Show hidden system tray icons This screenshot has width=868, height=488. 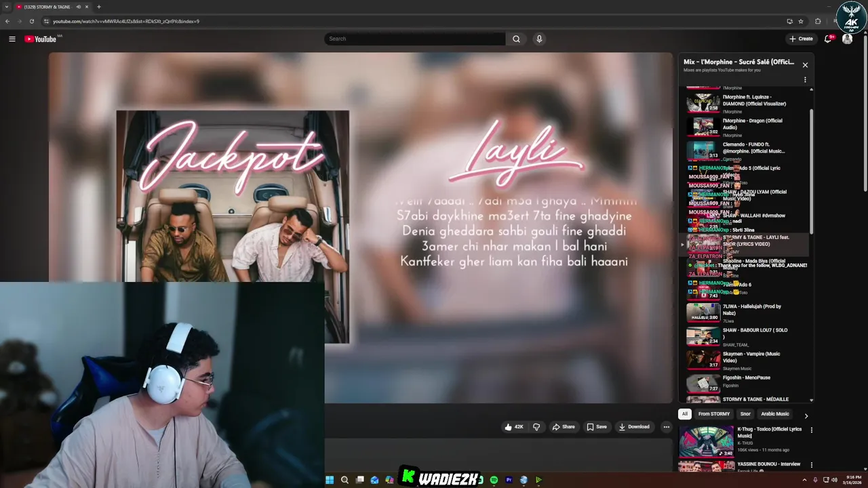pyautogui.click(x=805, y=480)
